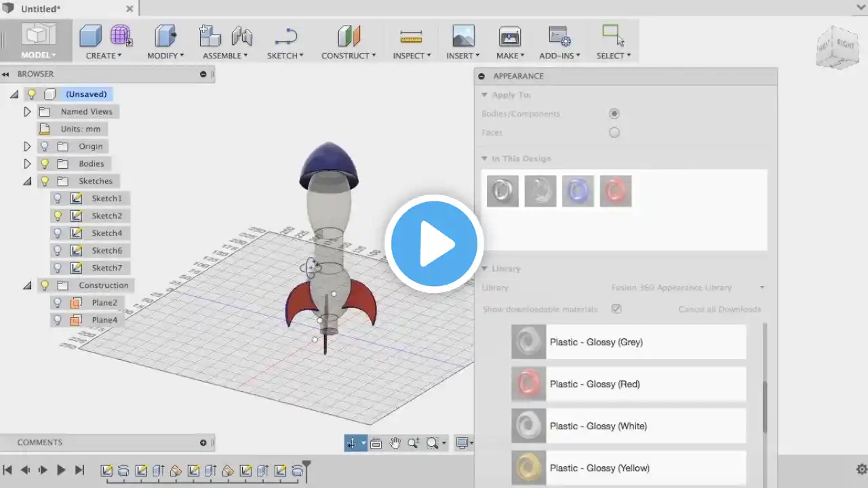Select the blue appearance swatch in This Design

(578, 191)
